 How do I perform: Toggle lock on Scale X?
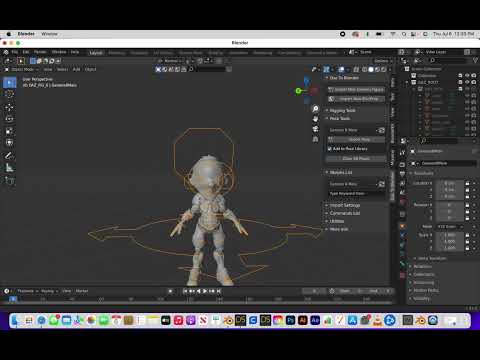coord(467,235)
